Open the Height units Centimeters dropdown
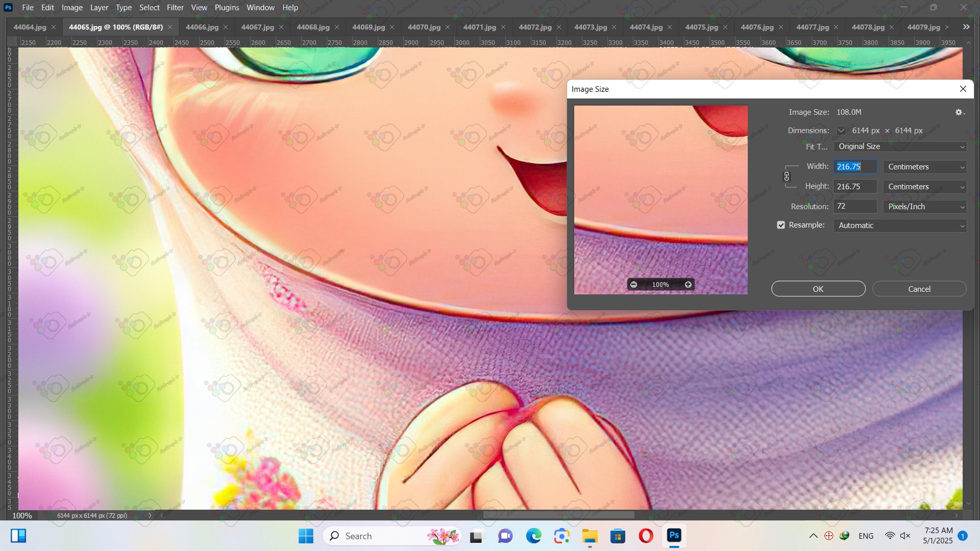The width and height of the screenshot is (980, 551). pyautogui.click(x=925, y=187)
